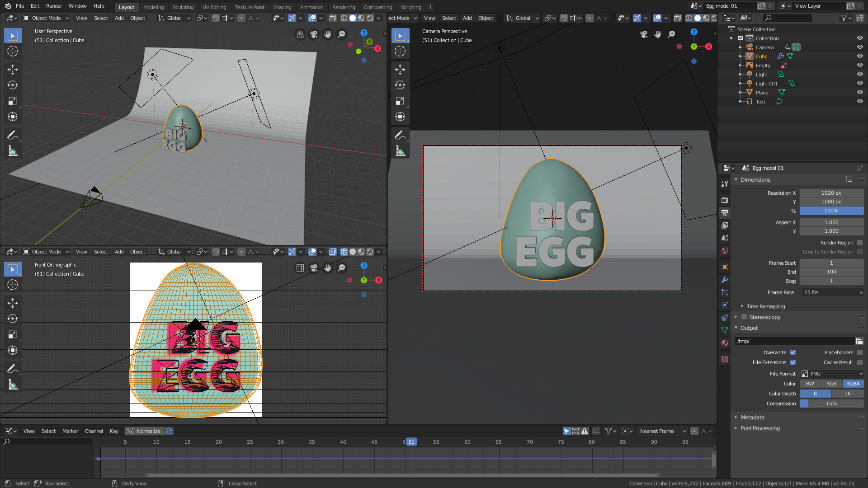This screenshot has height=488, width=868.
Task: Activate the Annotate tool in camera viewport
Action: point(400,135)
